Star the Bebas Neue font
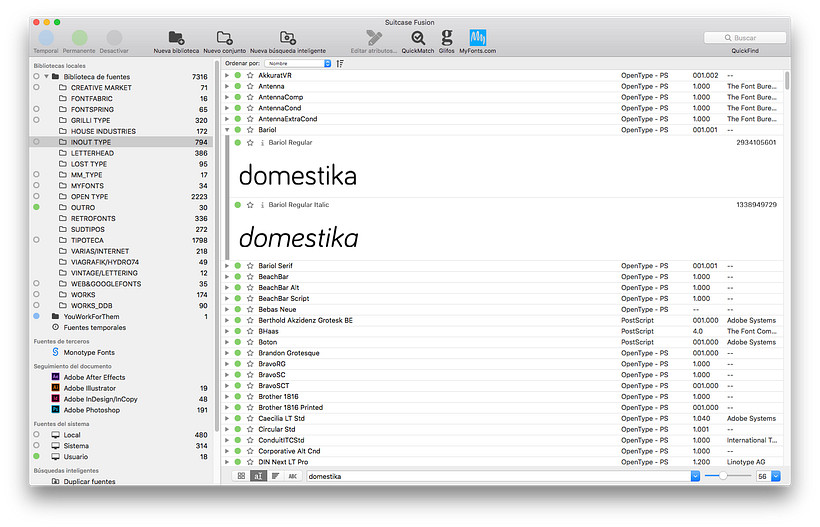 pos(250,310)
